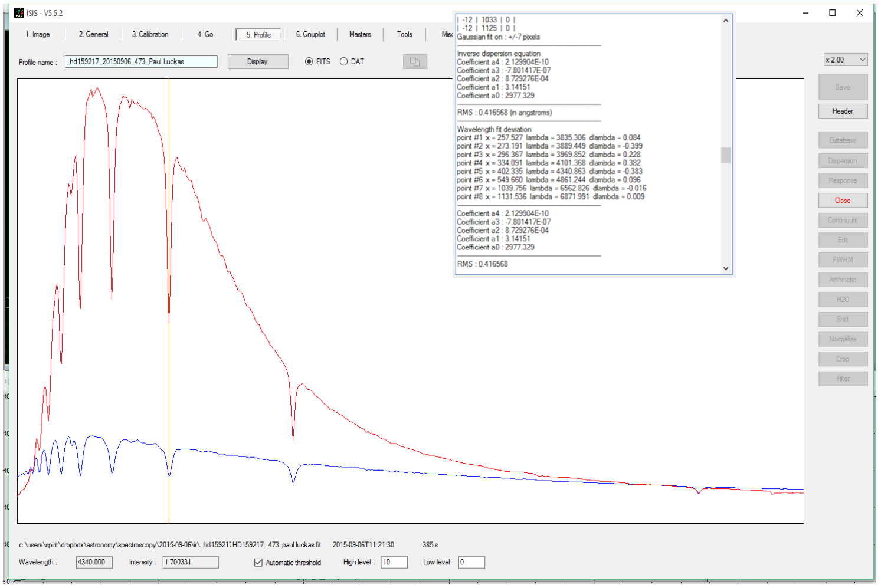The height and width of the screenshot is (588, 881).
Task: Select the DAT format radio button
Action: coord(343,62)
